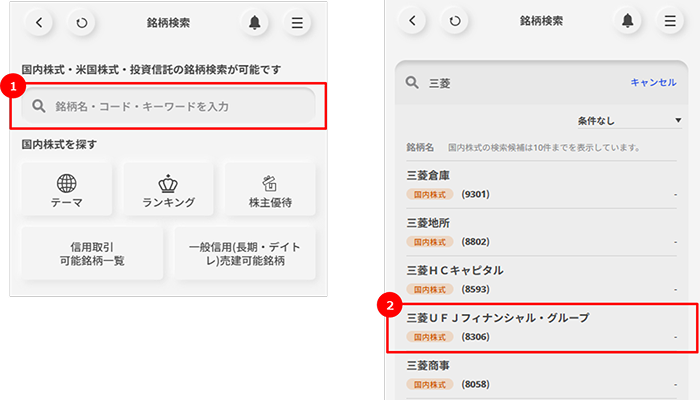Open the テーマ globe tile
This screenshot has height=400, width=700.
point(67,190)
